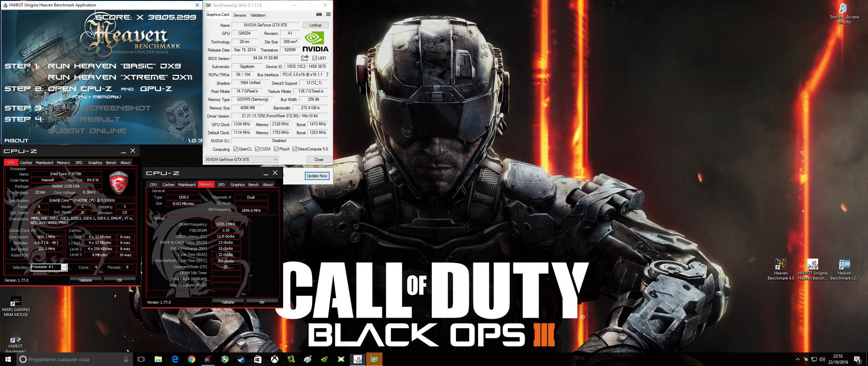
Task: Click RUN HEAVEN "BASIC" DX9 in HWBOT app
Action: pos(114,66)
